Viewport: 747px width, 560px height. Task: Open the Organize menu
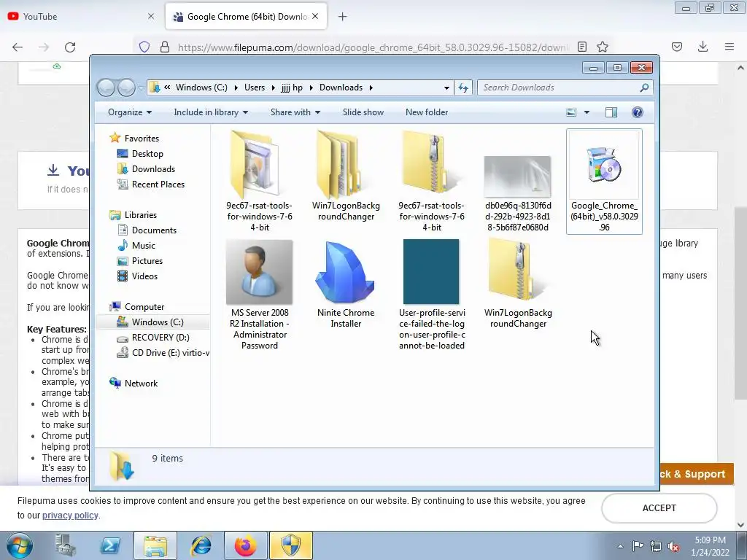click(130, 112)
